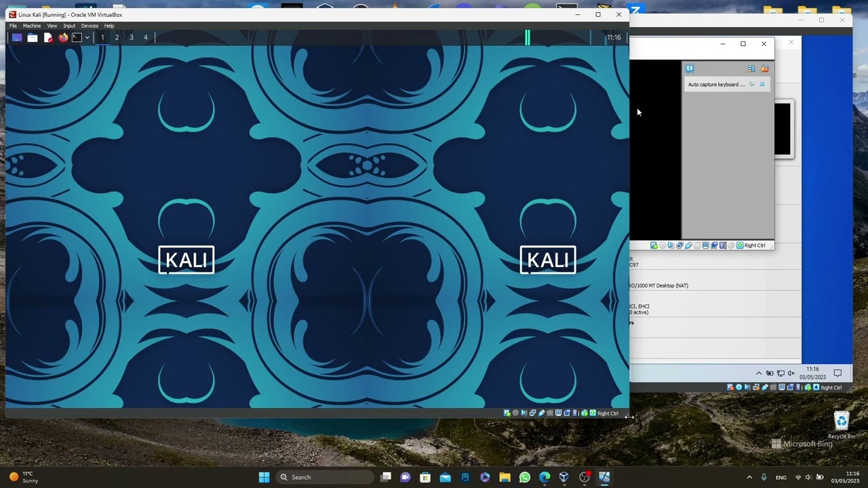The height and width of the screenshot is (488, 868).
Task: Launch Firefox from the Kali panel
Action: point(63,37)
